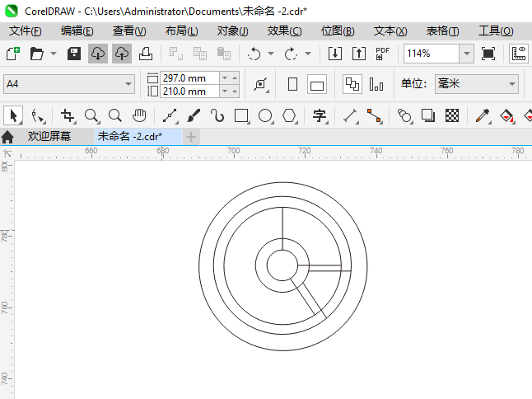Image resolution: width=532 pixels, height=399 pixels.
Task: Select the Blend effects tool
Action: 405,115
